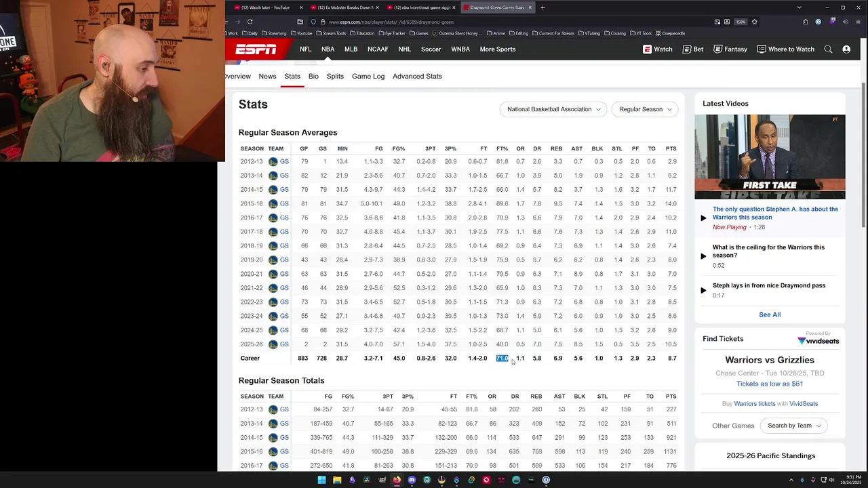The height and width of the screenshot is (488, 868).
Task: Play 'The only question Stephen A.' video
Action: [x=775, y=213]
